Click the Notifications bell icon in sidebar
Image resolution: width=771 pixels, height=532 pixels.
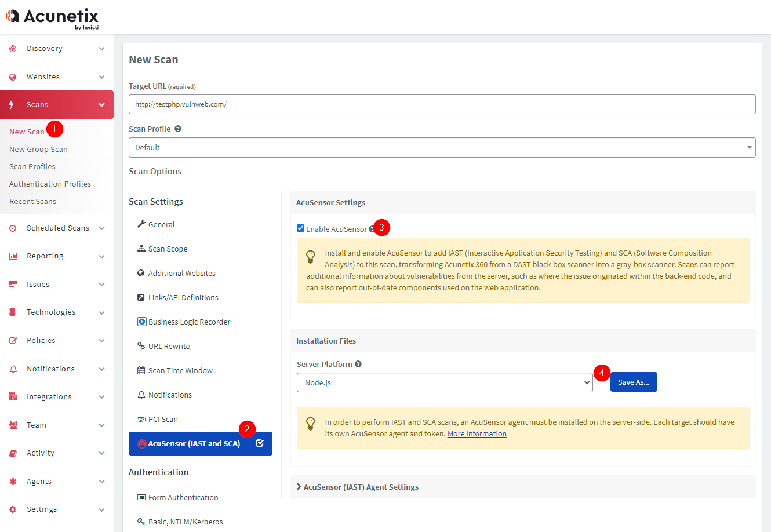click(x=13, y=369)
